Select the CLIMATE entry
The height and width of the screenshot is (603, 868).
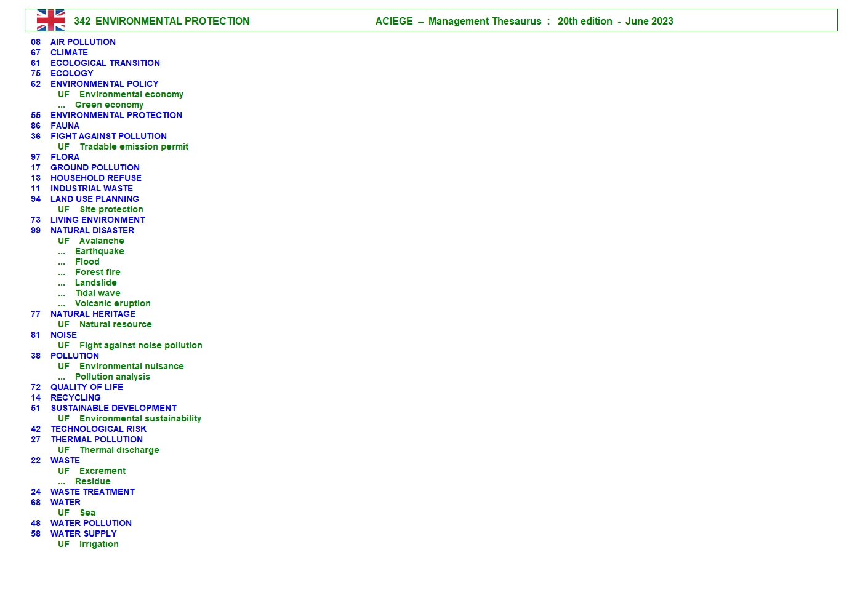pyautogui.click(x=69, y=52)
